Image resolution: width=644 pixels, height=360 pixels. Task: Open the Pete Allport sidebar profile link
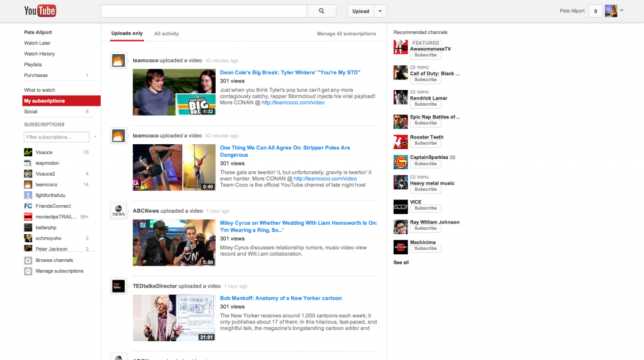point(38,33)
